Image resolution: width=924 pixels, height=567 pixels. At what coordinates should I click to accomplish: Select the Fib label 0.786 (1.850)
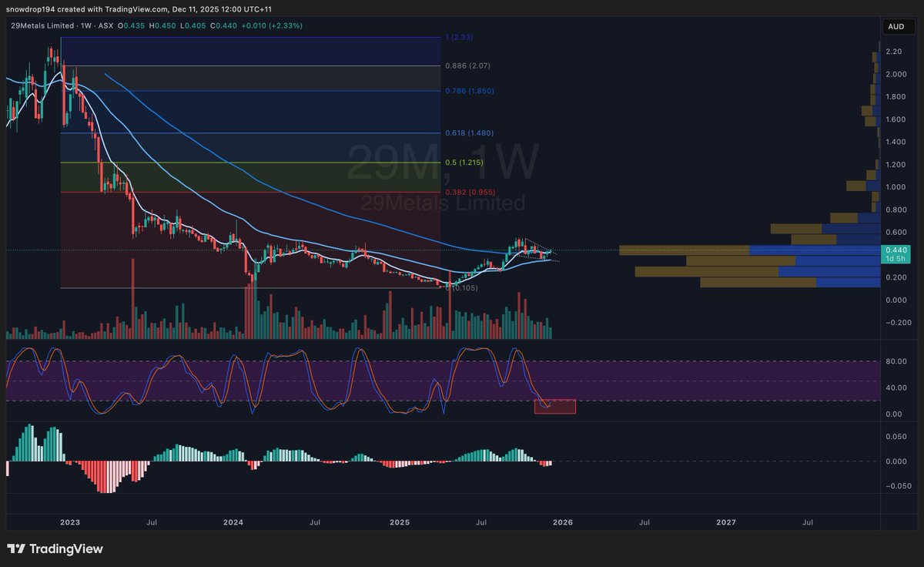469,91
